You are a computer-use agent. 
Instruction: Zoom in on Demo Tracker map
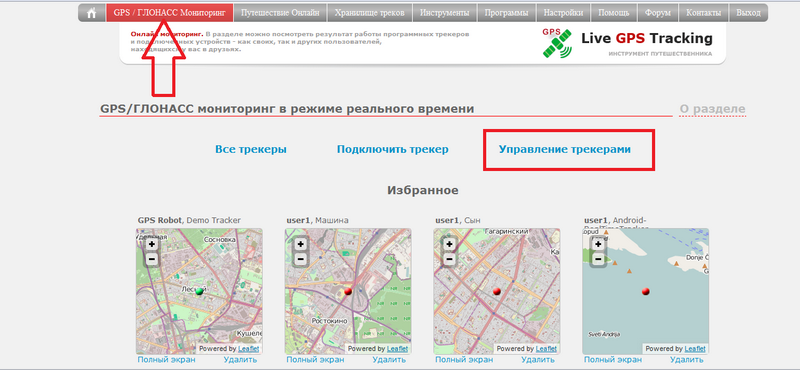coord(152,244)
